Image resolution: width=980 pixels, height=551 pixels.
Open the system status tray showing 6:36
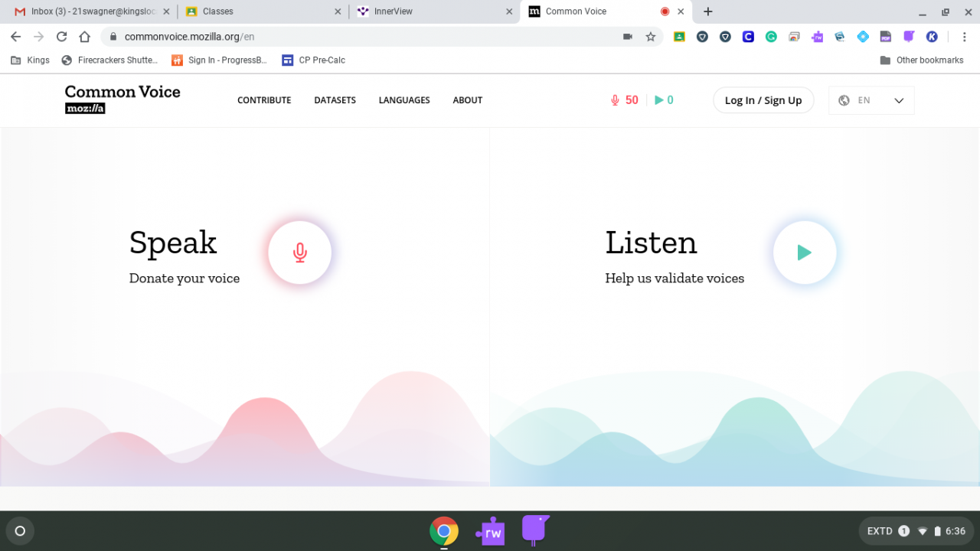point(916,531)
